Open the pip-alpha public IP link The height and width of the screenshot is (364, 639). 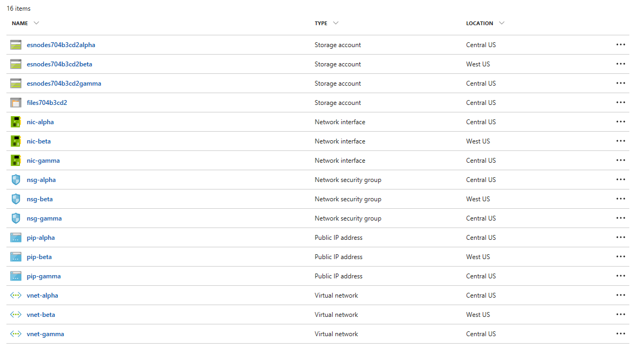coord(41,238)
